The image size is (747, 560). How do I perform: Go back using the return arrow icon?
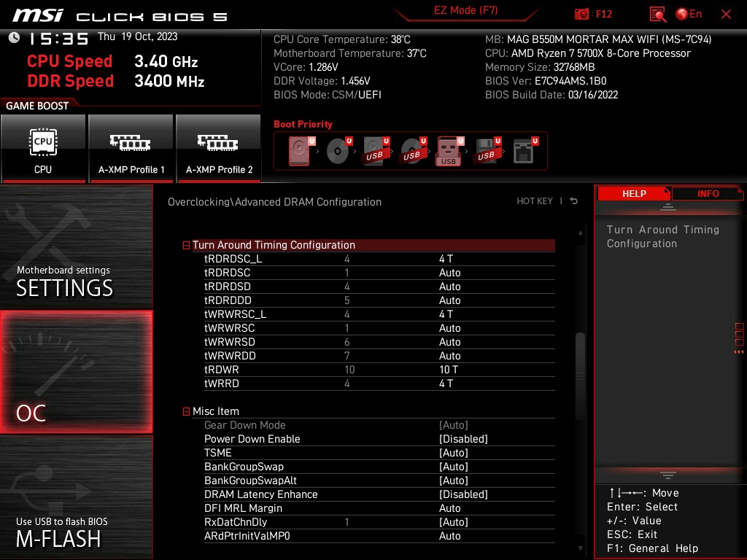[574, 201]
